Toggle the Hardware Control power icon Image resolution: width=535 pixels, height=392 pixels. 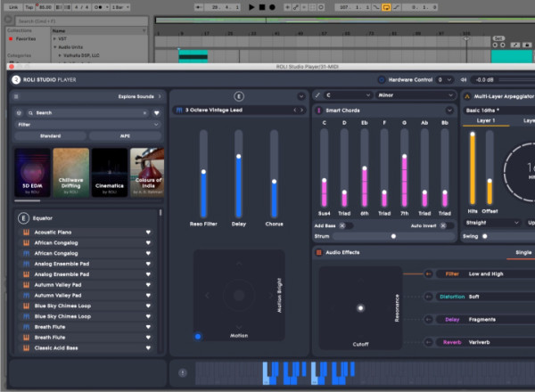pyautogui.click(x=382, y=80)
